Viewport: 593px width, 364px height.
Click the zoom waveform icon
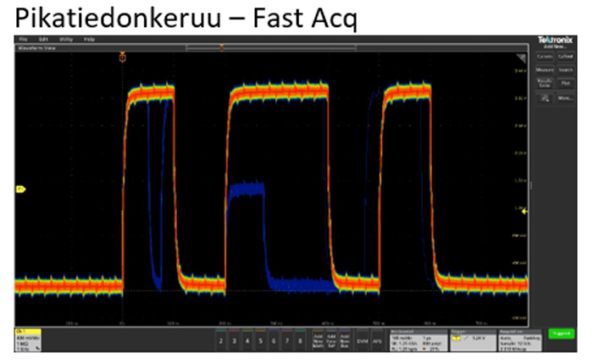(544, 97)
